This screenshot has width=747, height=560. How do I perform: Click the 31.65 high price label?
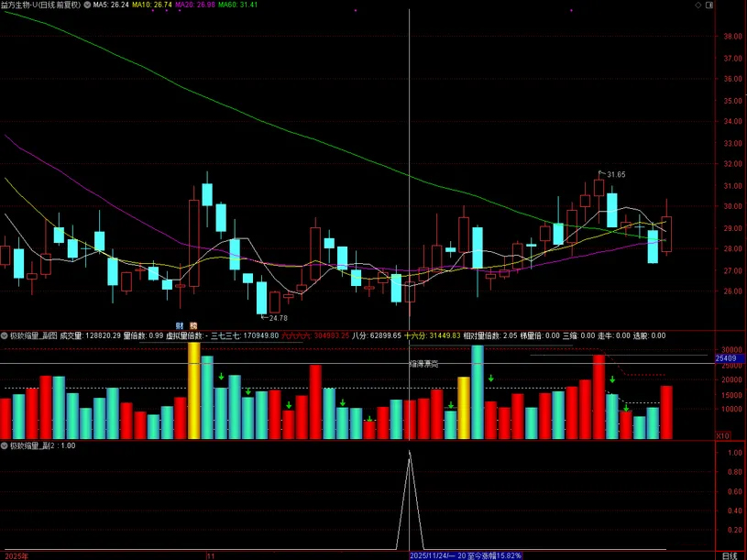pyautogui.click(x=615, y=174)
